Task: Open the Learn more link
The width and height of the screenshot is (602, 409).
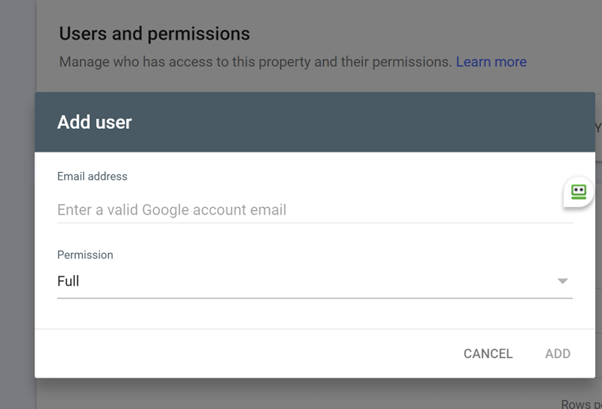Action: (491, 62)
